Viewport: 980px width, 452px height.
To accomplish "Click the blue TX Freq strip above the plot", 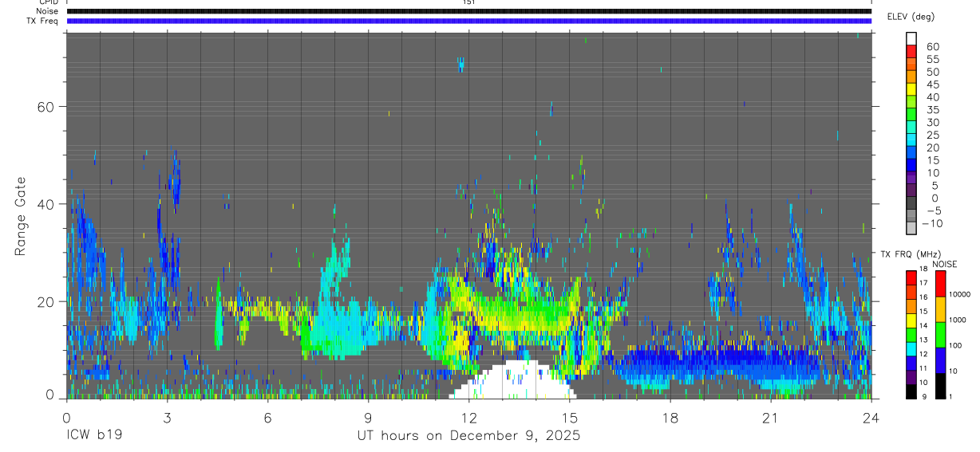I will 468,21.
